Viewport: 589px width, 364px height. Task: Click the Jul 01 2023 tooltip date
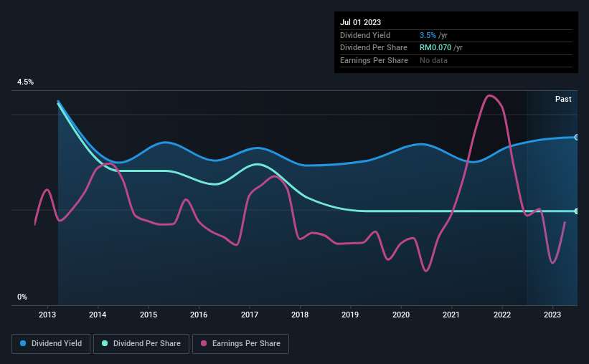tap(360, 22)
